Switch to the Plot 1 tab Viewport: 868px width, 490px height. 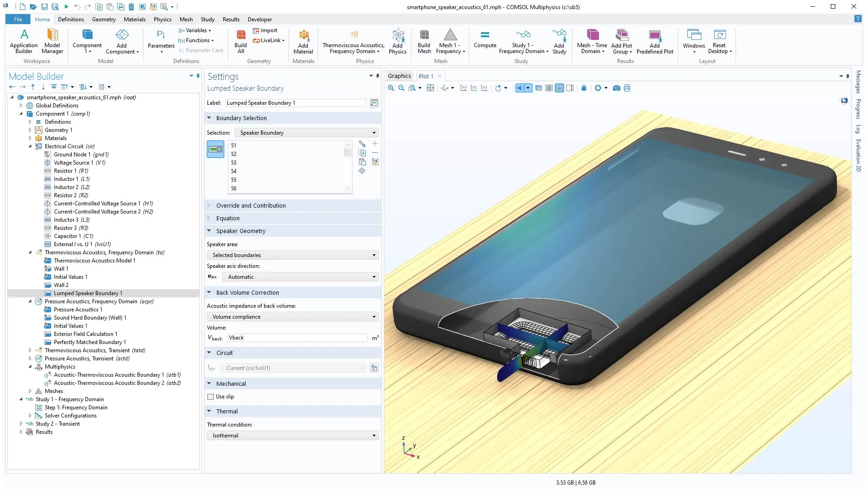pos(426,76)
